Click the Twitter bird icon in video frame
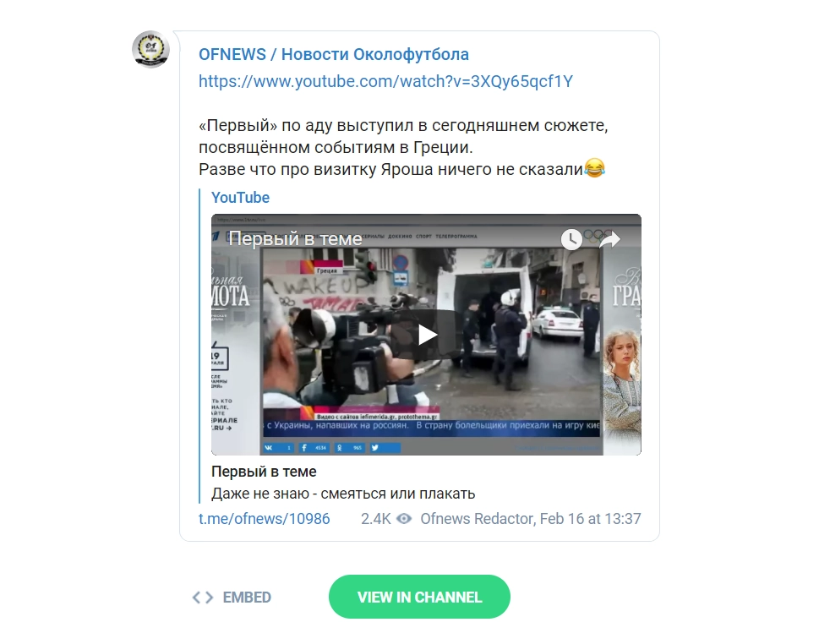 click(x=374, y=448)
